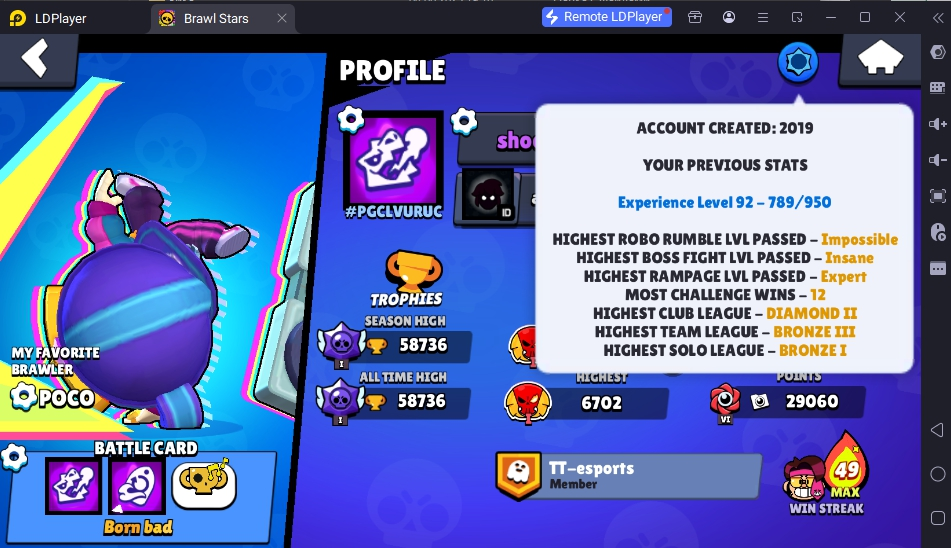This screenshot has width=951, height=548.
Task: Edit the battle card via its gear icon
Action: tap(14, 456)
